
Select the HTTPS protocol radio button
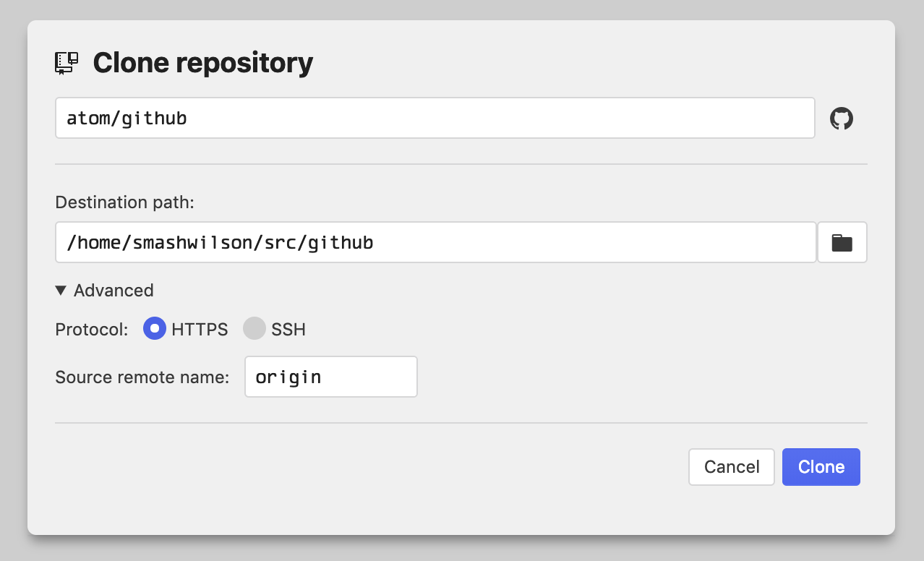(155, 329)
